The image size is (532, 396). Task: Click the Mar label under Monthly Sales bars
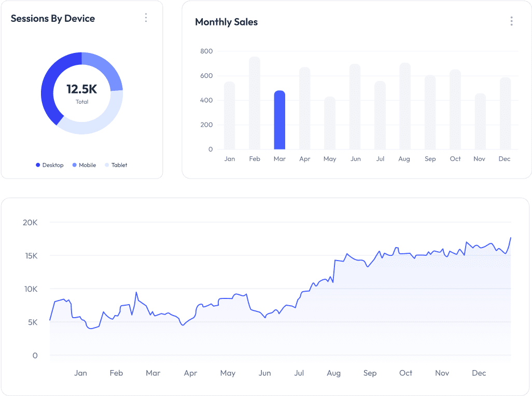(279, 159)
